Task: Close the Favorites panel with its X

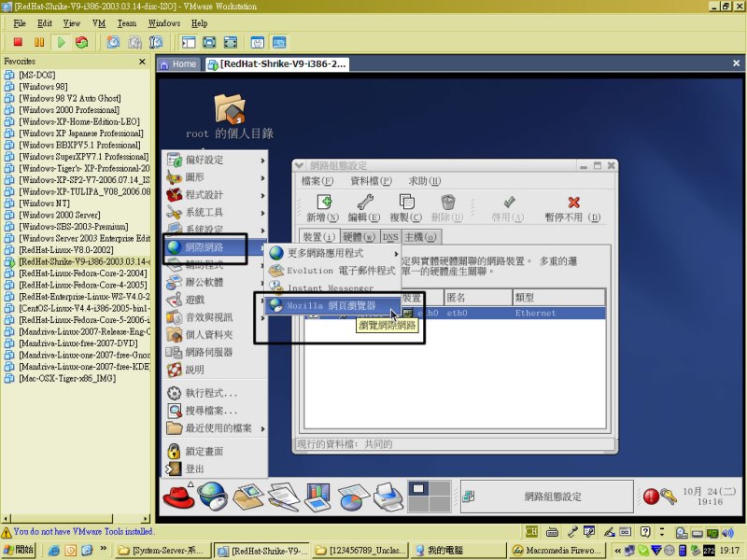Action: tap(142, 62)
